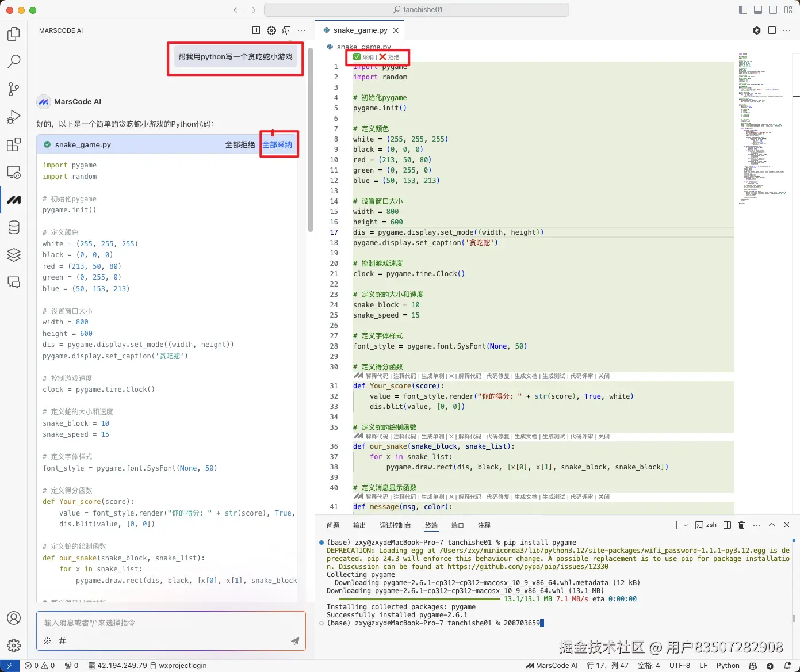Select the MarsCode AI activity bar icon
Viewport: 800px width, 672px height.
(x=14, y=200)
